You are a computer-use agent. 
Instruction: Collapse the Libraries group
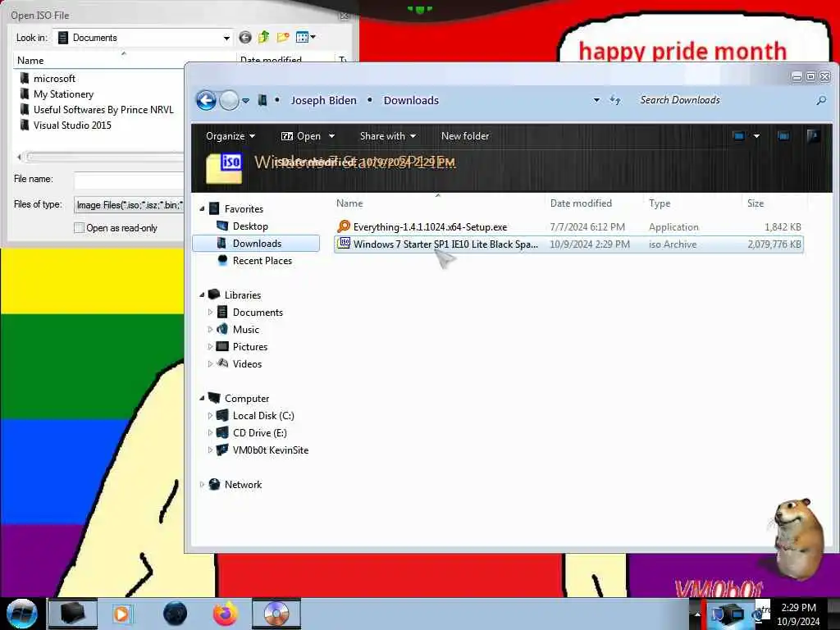(x=203, y=294)
